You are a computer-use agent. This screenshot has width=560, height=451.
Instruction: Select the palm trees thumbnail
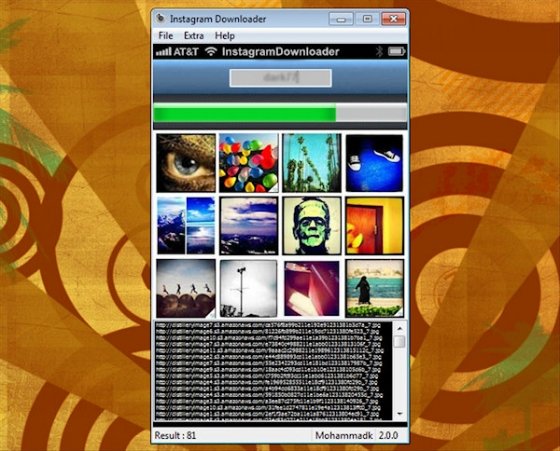pos(311,163)
